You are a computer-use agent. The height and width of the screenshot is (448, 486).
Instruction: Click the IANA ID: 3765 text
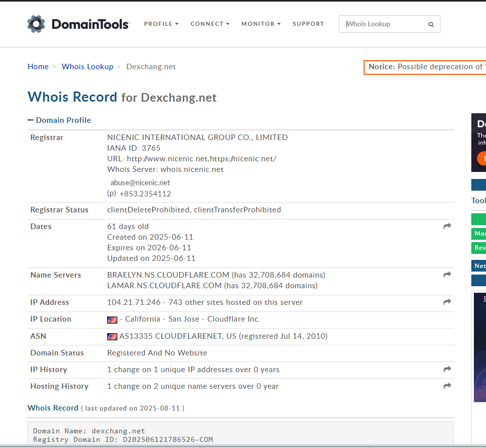click(134, 148)
